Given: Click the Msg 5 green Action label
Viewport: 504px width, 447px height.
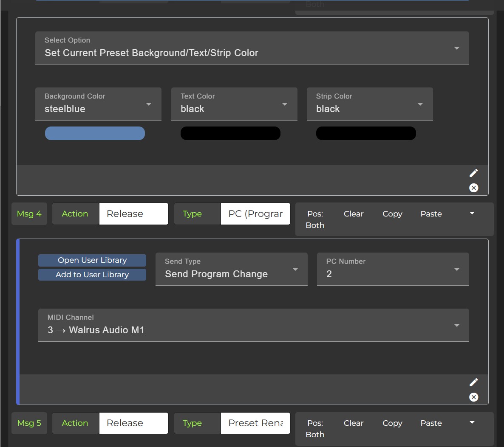Looking at the screenshot, I should 75,423.
